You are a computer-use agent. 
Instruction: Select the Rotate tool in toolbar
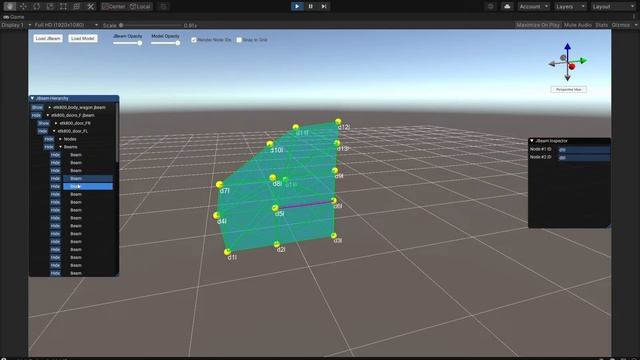click(x=37, y=7)
